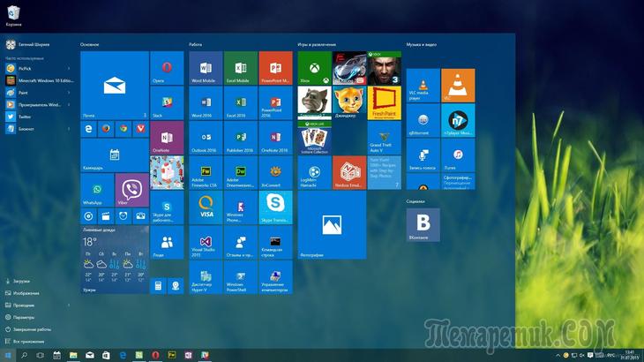Open Task View on taskbar
644x362 pixels.
click(41, 356)
